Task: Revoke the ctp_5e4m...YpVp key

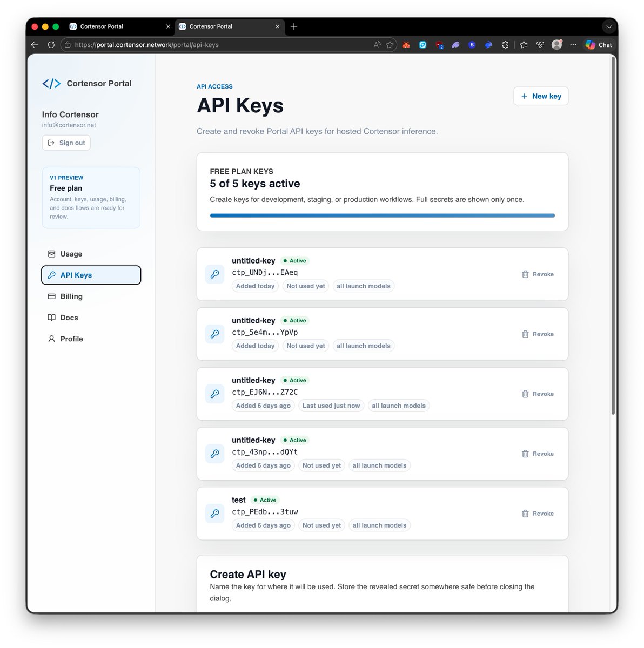Action: coord(538,334)
